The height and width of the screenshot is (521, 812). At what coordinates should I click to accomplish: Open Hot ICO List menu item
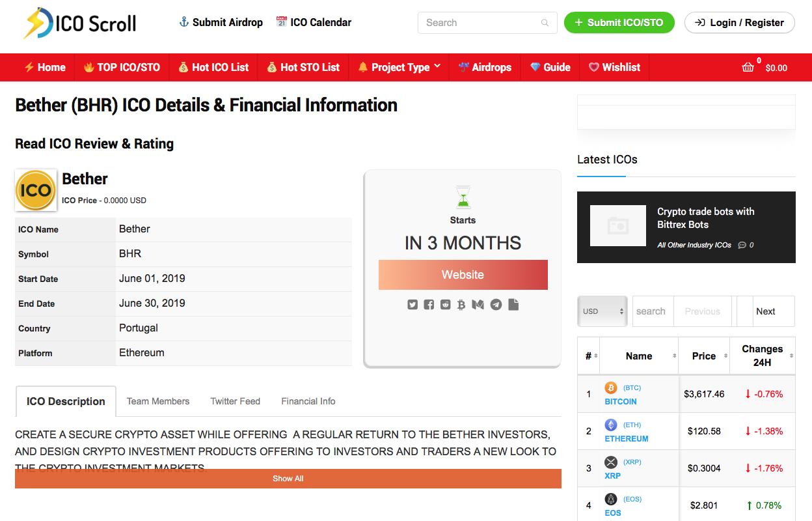213,67
